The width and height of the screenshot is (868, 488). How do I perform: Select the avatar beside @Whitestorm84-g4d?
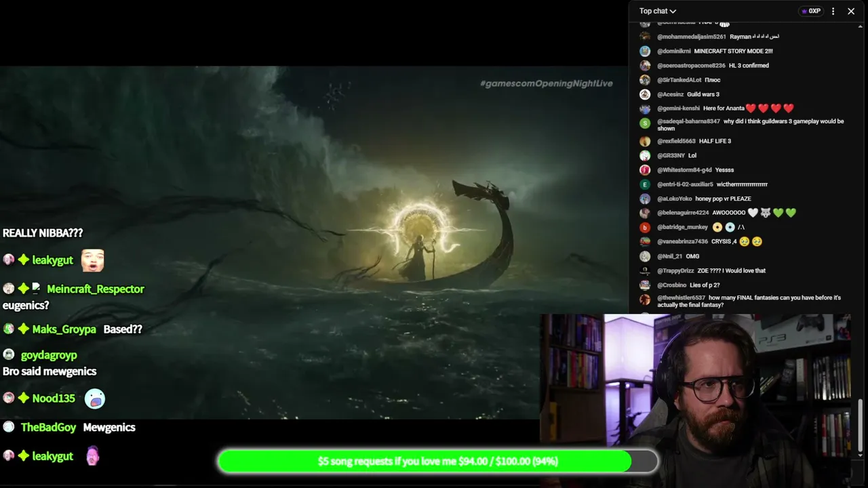(645, 170)
